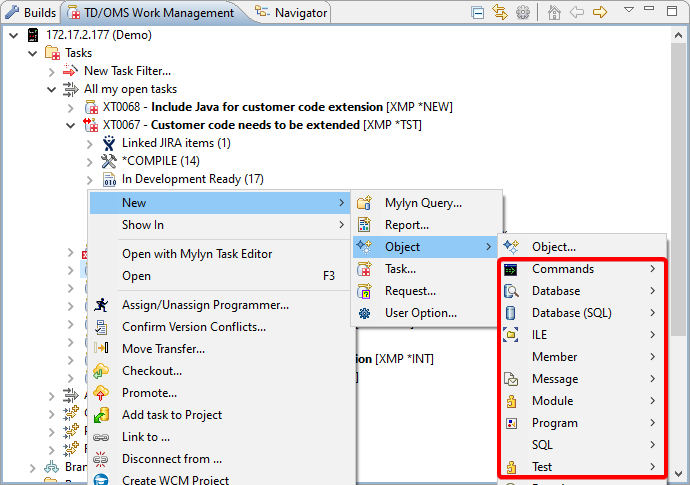Image resolution: width=690 pixels, height=485 pixels.
Task: Open the View Menu triangle dropdown
Action: (629, 11)
